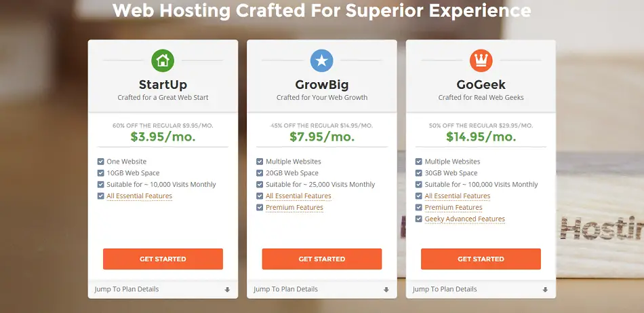Toggle the One Website checkbox
Image resolution: width=644 pixels, height=313 pixels.
pyautogui.click(x=100, y=162)
